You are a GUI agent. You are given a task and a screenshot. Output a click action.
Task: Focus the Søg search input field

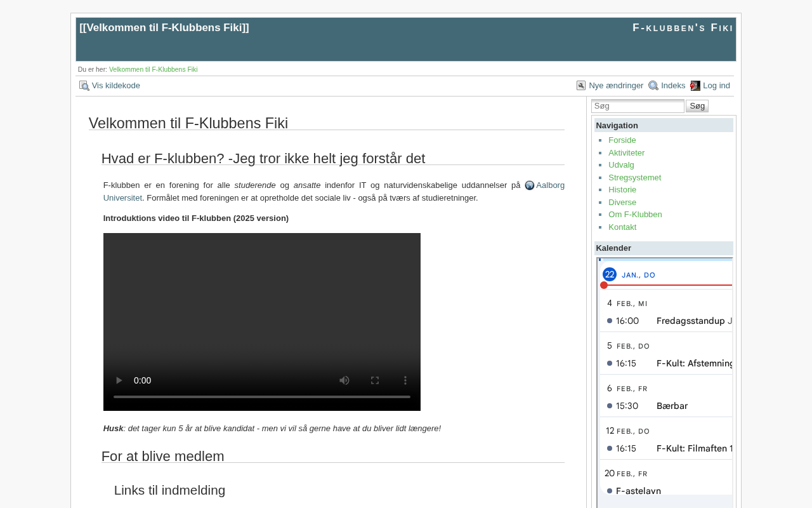click(638, 106)
